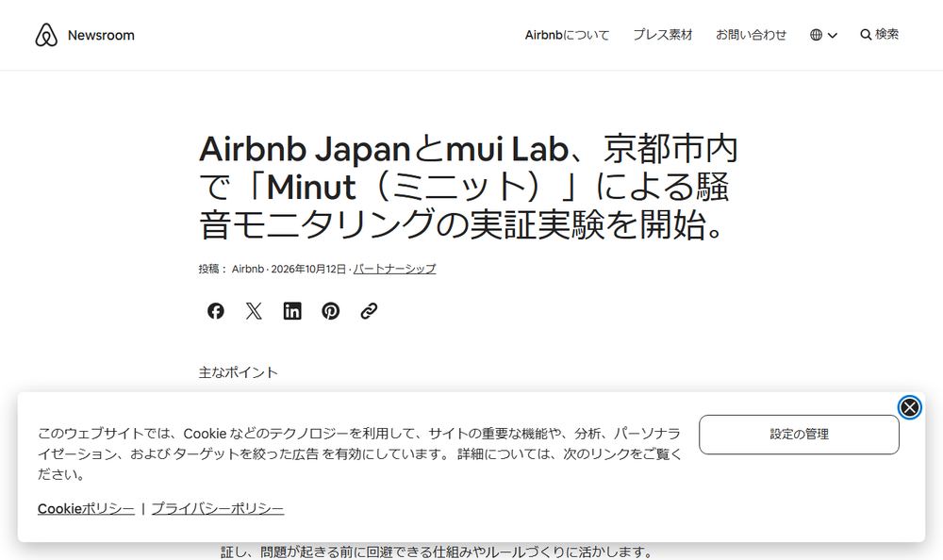Open the プライバシーポリシー link

pos(218,509)
